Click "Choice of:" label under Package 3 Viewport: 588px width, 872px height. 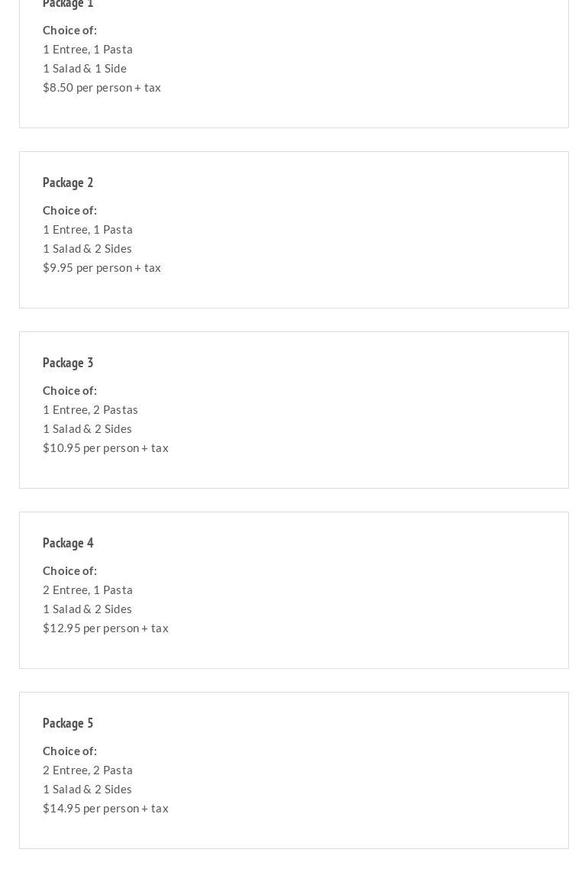(69, 390)
